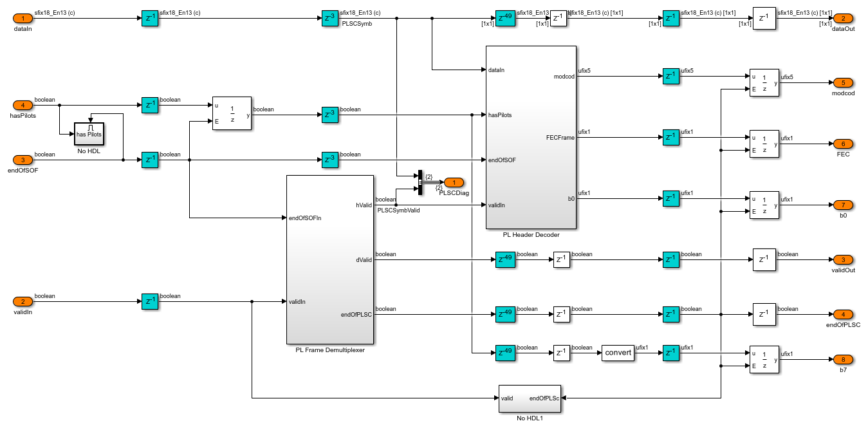Click the z^-49 delay on dataIn path
Image resolution: width=868 pixels, height=430 pixels.
tap(505, 19)
